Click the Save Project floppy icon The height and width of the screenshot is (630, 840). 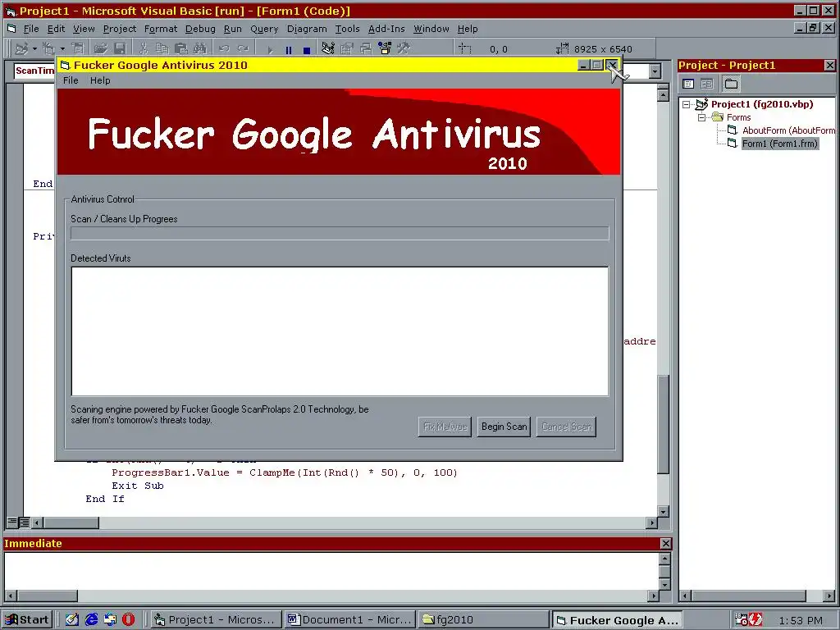click(x=120, y=48)
